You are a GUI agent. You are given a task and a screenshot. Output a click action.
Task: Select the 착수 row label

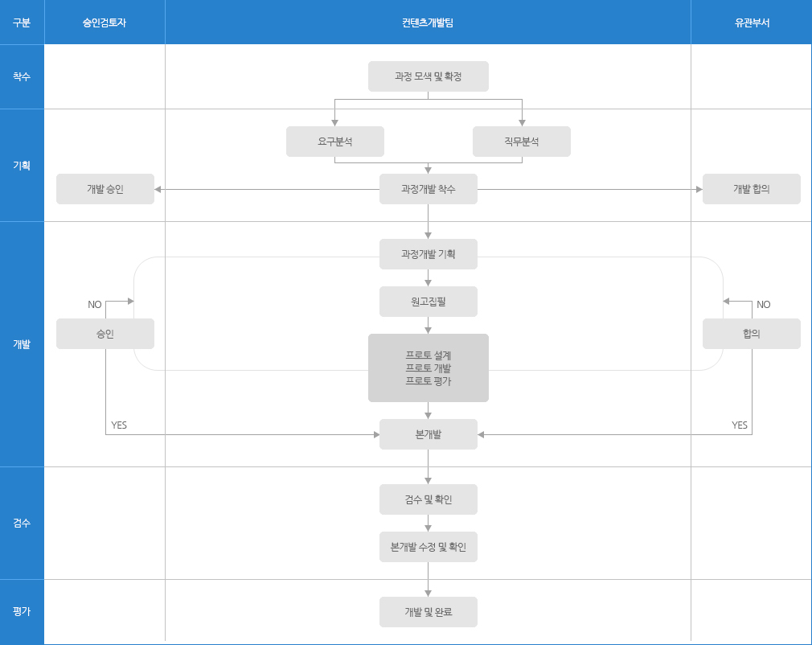(x=22, y=76)
